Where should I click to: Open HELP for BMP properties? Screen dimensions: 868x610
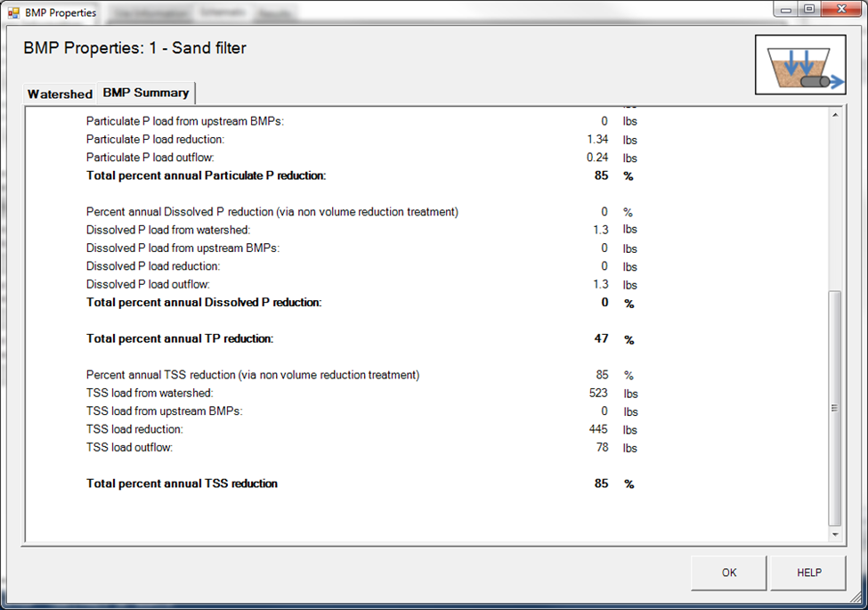pos(808,573)
